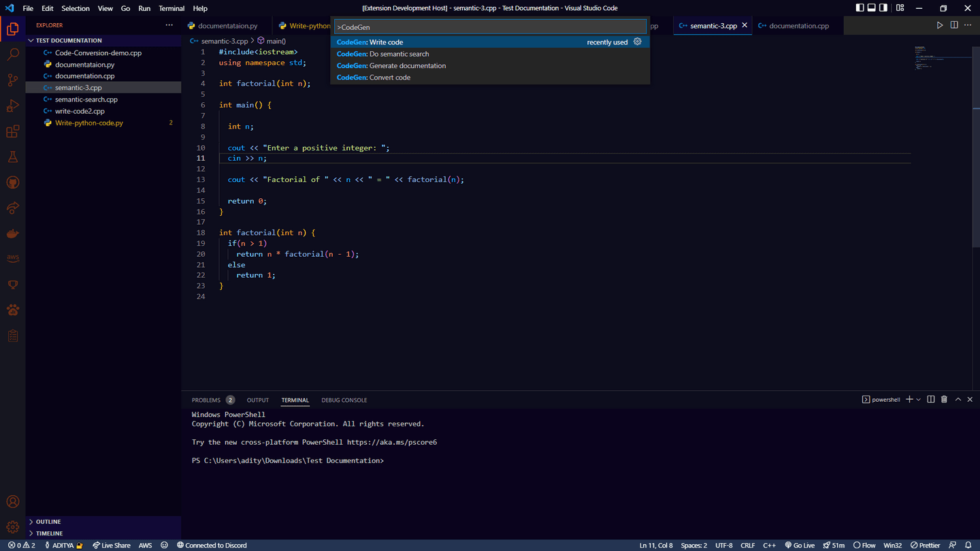Open Win32 configuration selector
Screen dimensions: 980x551
click(x=892, y=546)
